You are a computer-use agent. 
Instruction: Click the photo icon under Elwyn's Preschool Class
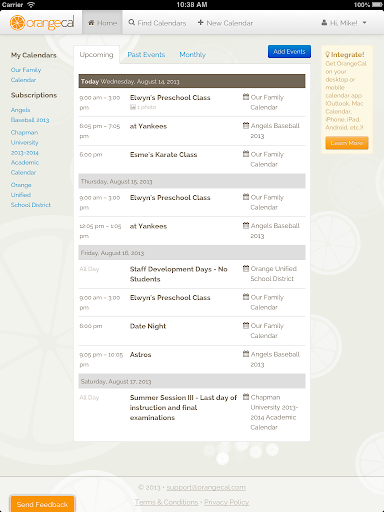point(133,107)
